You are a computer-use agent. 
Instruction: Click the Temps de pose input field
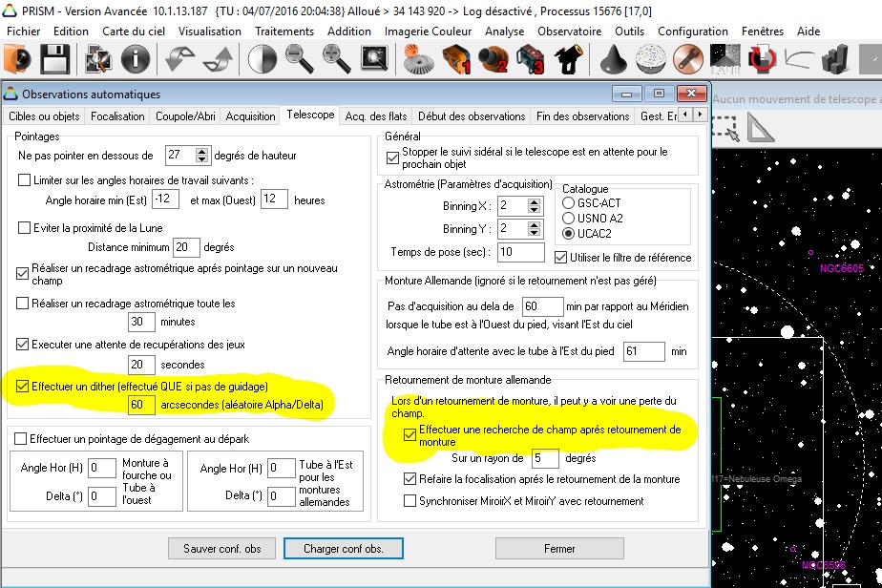pyautogui.click(x=519, y=252)
